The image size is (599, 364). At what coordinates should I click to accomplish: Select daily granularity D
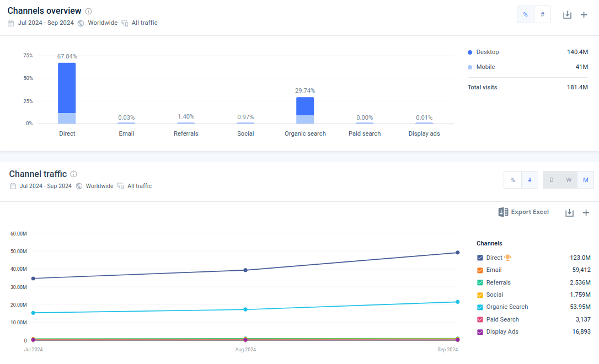(551, 180)
